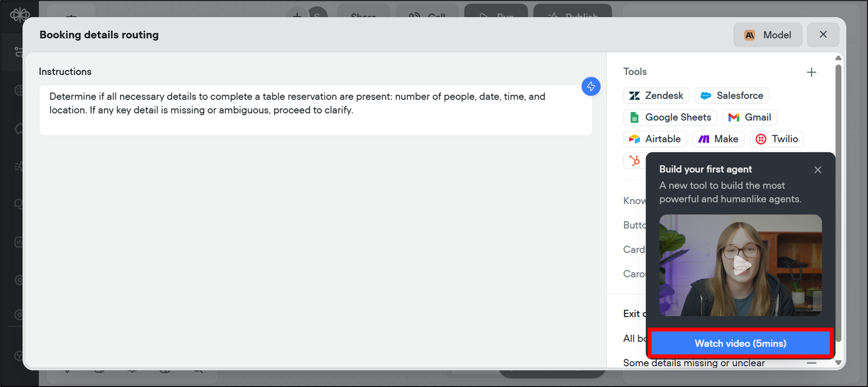Select the Airtable tool chip

(655, 139)
